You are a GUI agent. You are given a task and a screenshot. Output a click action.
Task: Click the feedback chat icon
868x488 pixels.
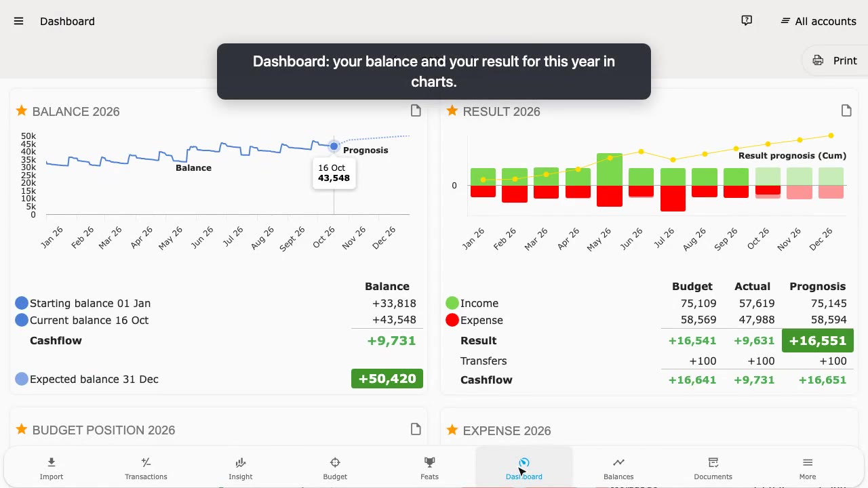tap(747, 21)
